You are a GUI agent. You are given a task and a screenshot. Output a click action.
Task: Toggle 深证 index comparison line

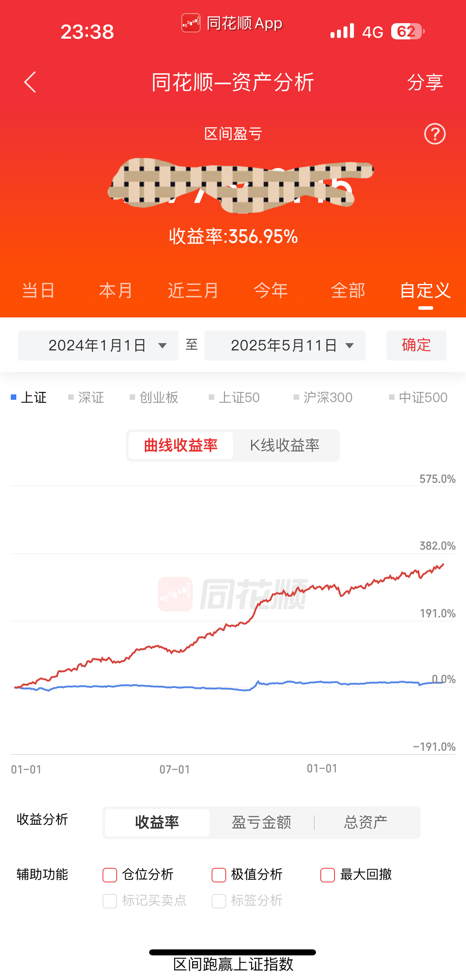tap(86, 397)
